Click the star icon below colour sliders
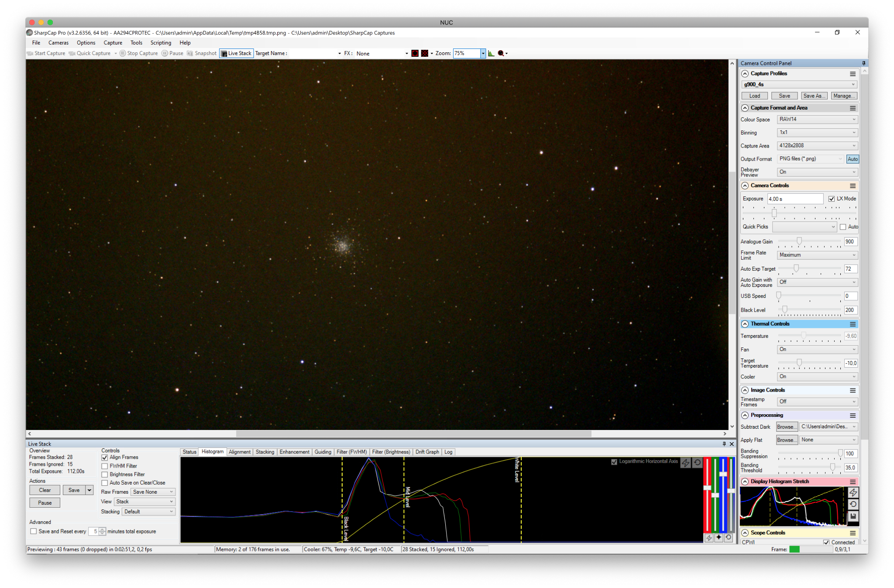Viewport: 894px width, 588px height. pos(719,538)
